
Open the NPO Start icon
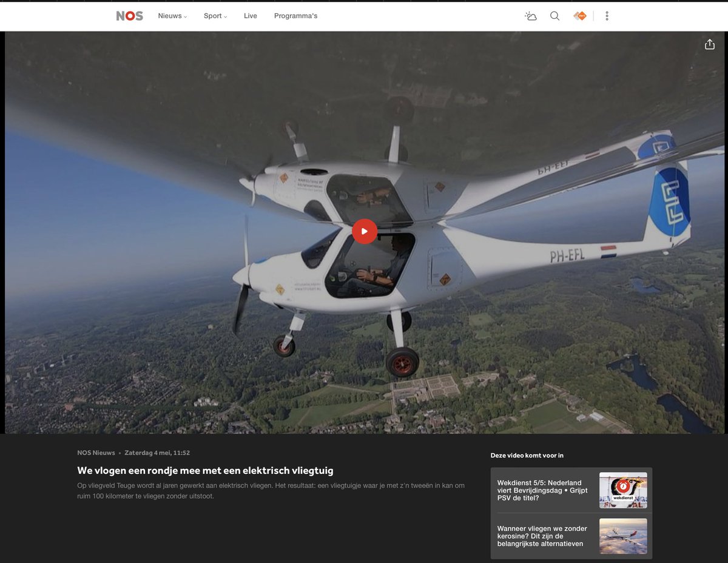(x=580, y=16)
